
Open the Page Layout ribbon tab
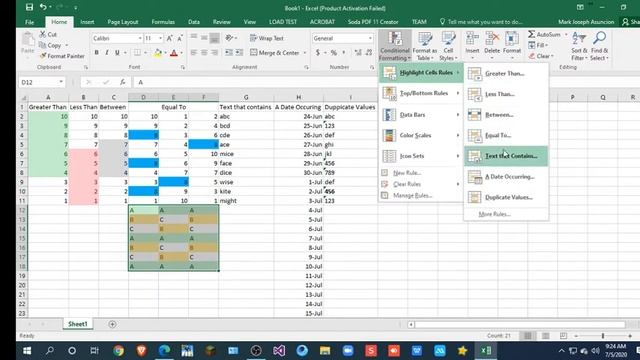coord(123,22)
